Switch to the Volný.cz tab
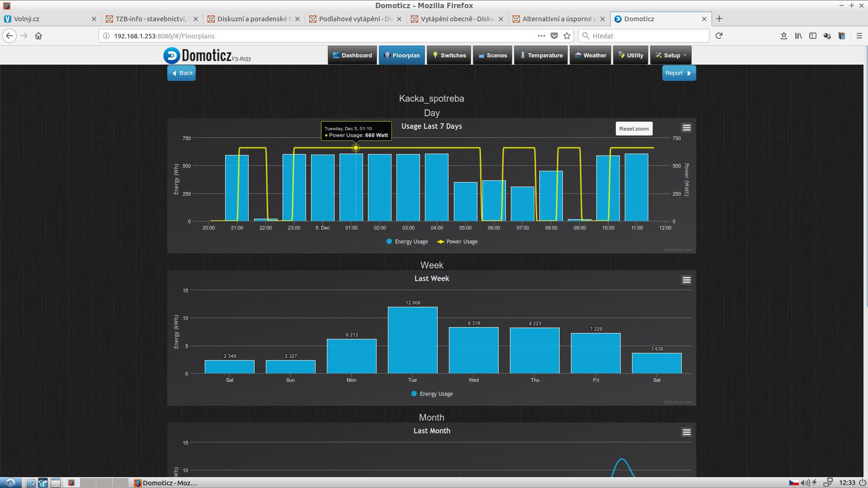The width and height of the screenshot is (868, 488). [50, 19]
